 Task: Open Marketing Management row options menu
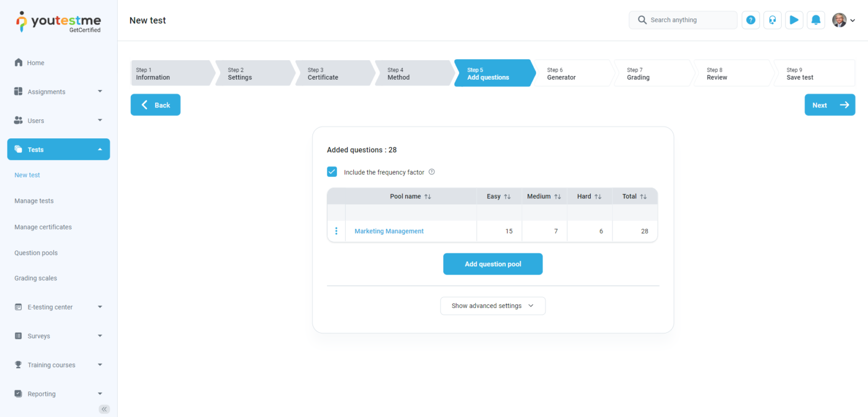pyautogui.click(x=336, y=231)
